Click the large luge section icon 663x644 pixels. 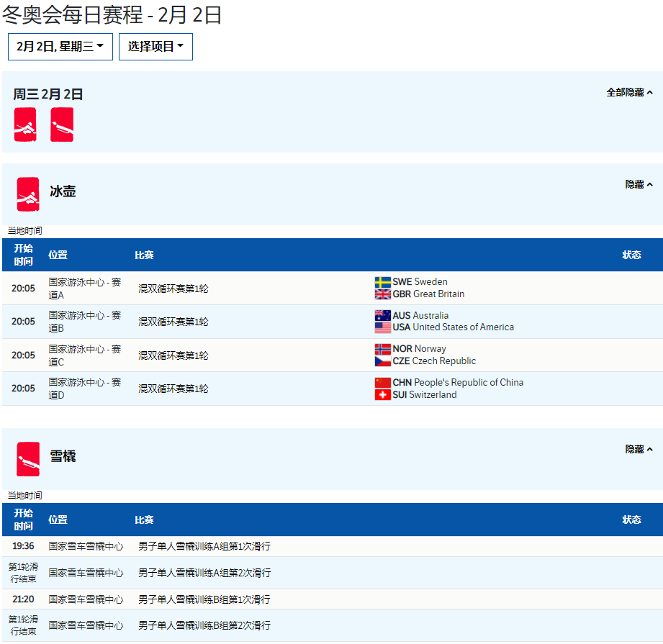(x=28, y=459)
